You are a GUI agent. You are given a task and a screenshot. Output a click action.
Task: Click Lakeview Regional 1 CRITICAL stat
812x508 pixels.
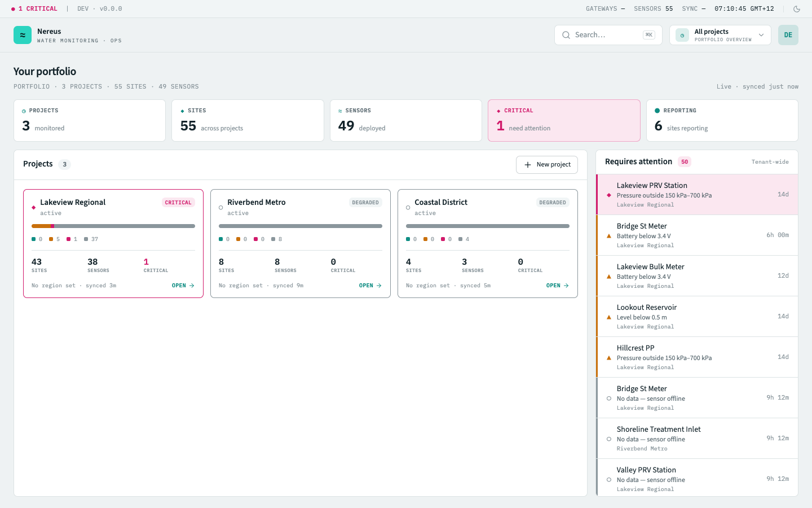[x=156, y=265]
